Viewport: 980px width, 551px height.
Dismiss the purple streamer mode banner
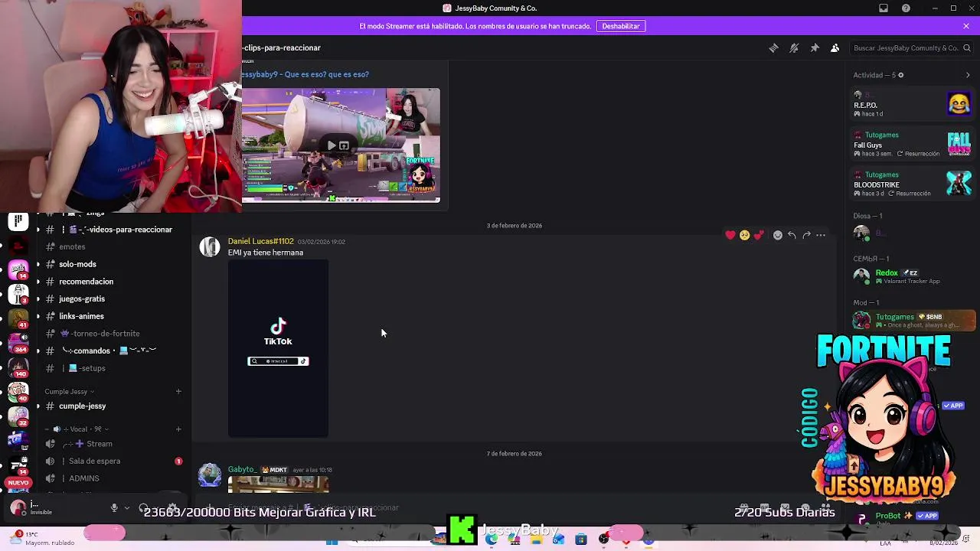[x=966, y=26]
